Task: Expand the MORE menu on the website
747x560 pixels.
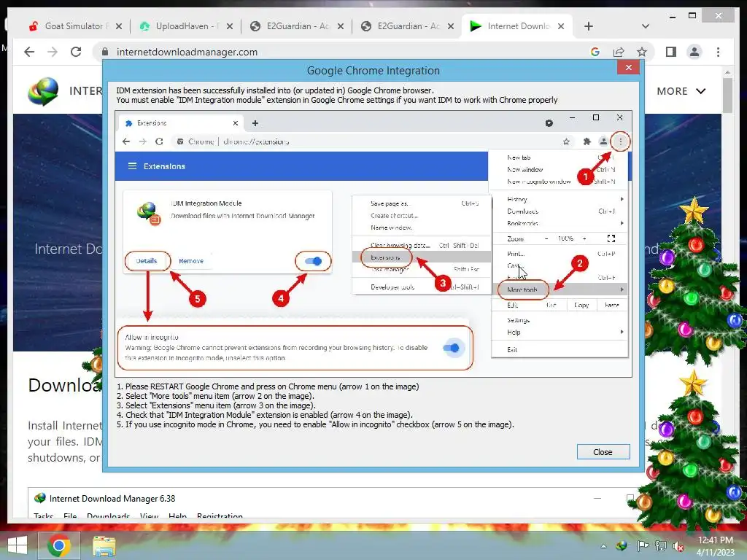Action: 681,91
